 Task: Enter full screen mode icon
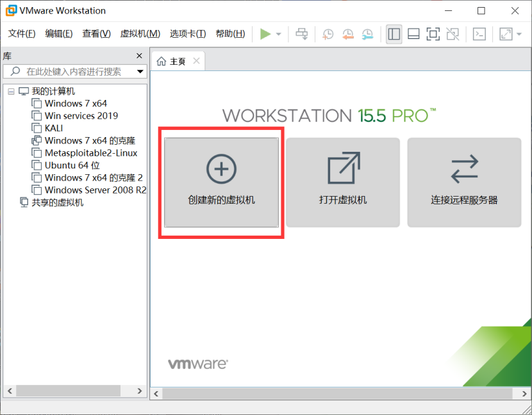point(433,34)
